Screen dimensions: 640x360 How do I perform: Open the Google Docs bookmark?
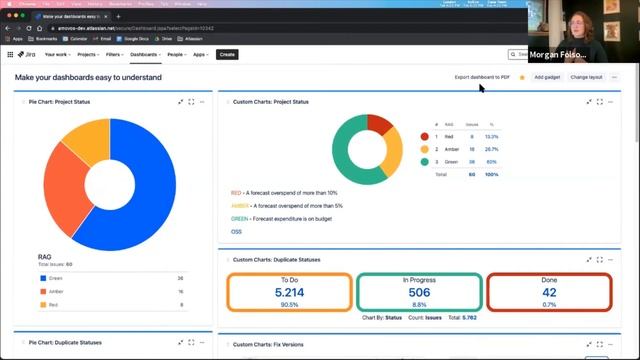point(133,39)
